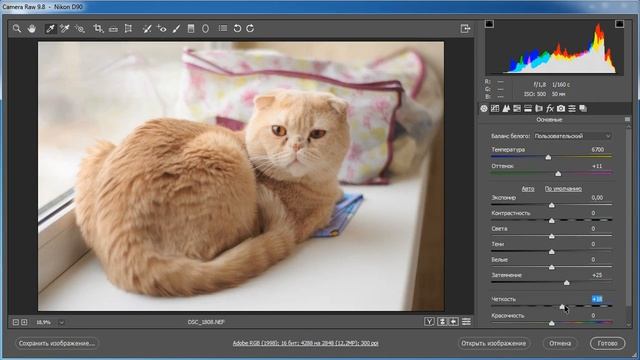Screen dimensions: 640x360
Task: Switch to the Effects fx panel tab
Action: point(550,109)
